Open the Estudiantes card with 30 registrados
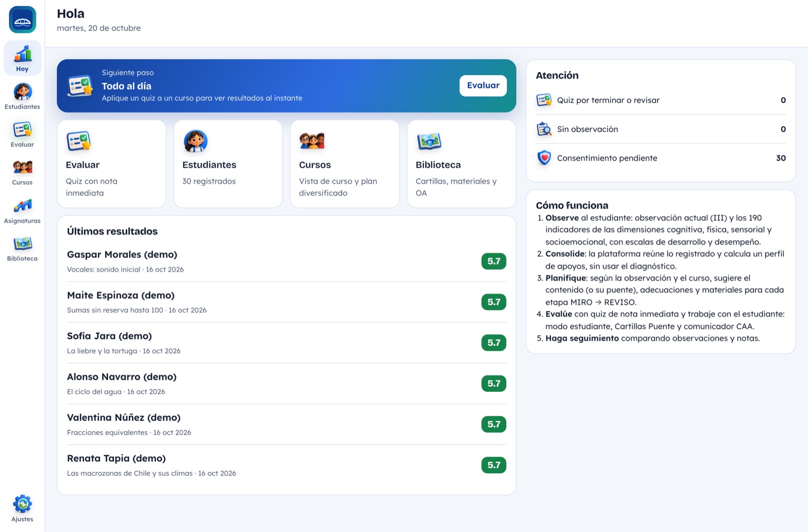 228,164
